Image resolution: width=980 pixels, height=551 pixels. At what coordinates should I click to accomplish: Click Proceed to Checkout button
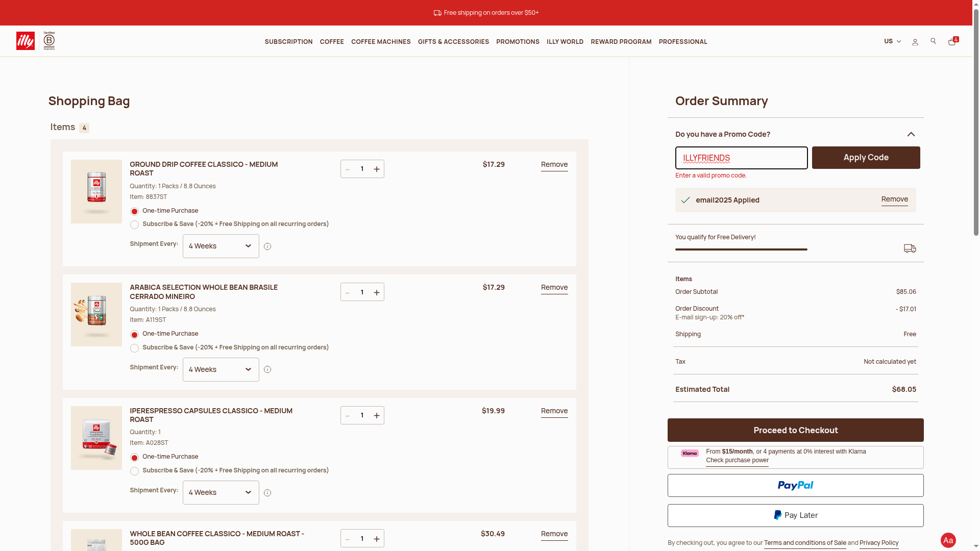(795, 430)
